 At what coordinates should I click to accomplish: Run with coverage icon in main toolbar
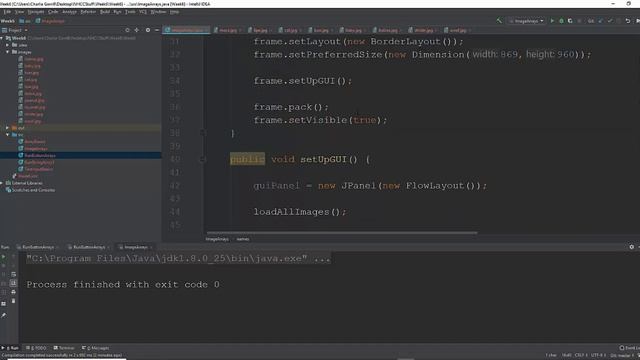click(570, 21)
